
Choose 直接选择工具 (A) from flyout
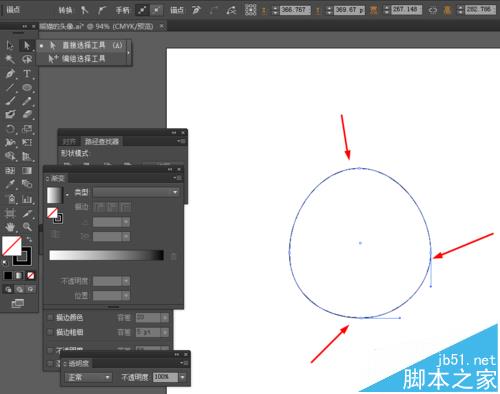[x=83, y=45]
